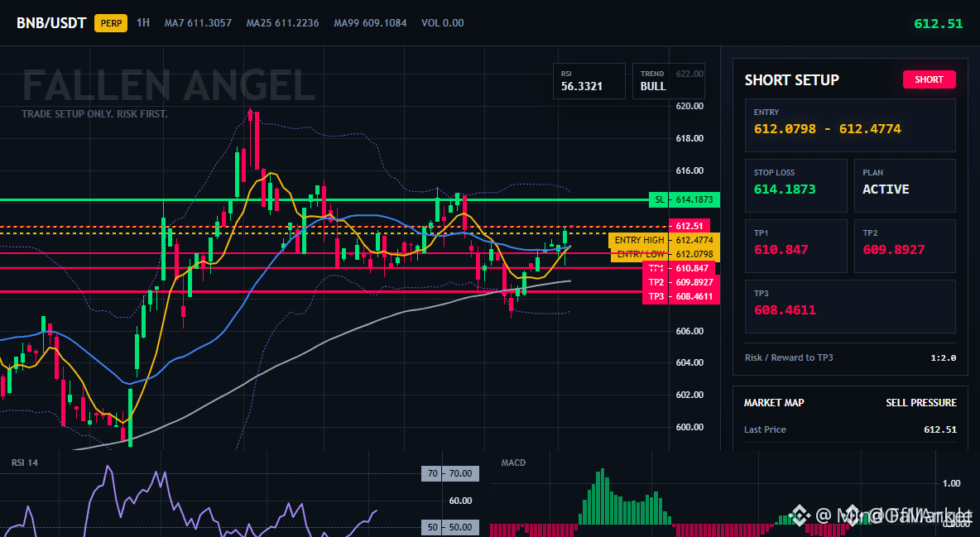Image resolution: width=980 pixels, height=537 pixels.
Task: Click the 602.00 price axis label
Action: point(689,395)
